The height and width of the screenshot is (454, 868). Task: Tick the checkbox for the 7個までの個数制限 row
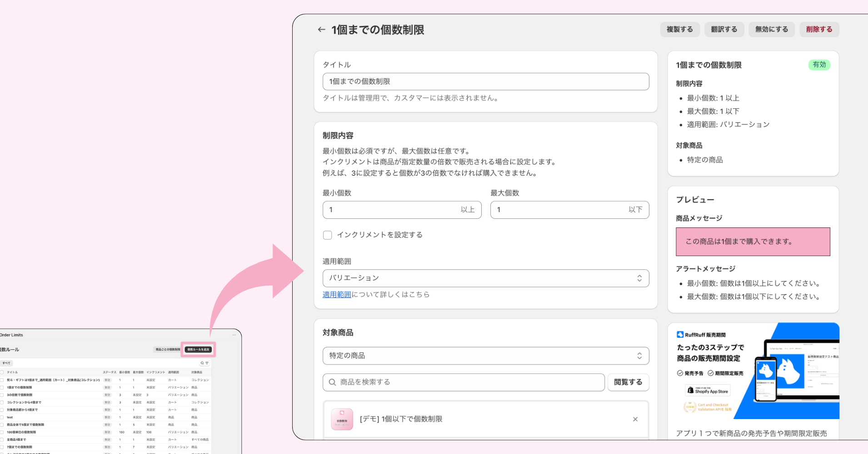point(2,447)
